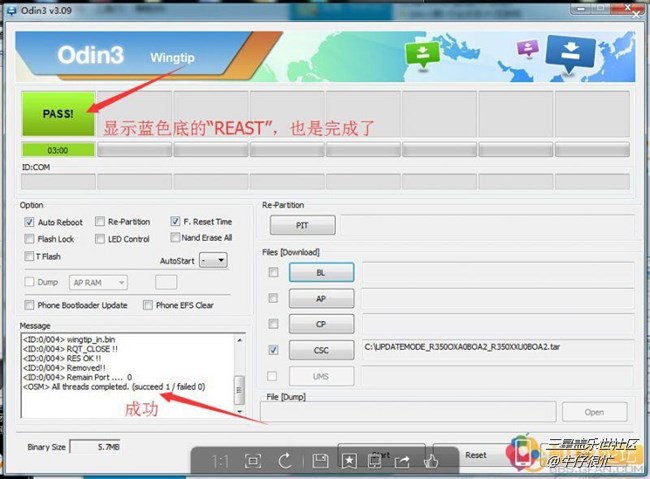Open the AutoStart dropdown
Image resolution: width=650 pixels, height=479 pixels.
tap(213, 260)
